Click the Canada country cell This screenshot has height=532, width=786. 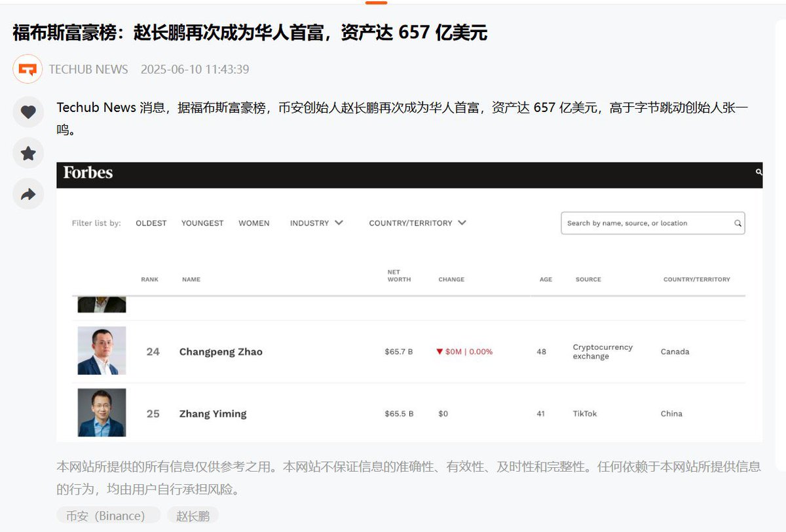click(675, 352)
